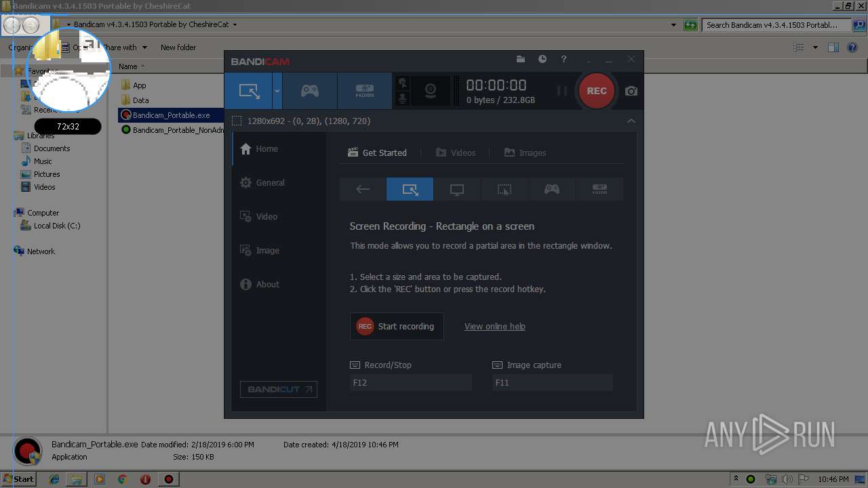Select the HDMI device recording mode

tap(365, 91)
